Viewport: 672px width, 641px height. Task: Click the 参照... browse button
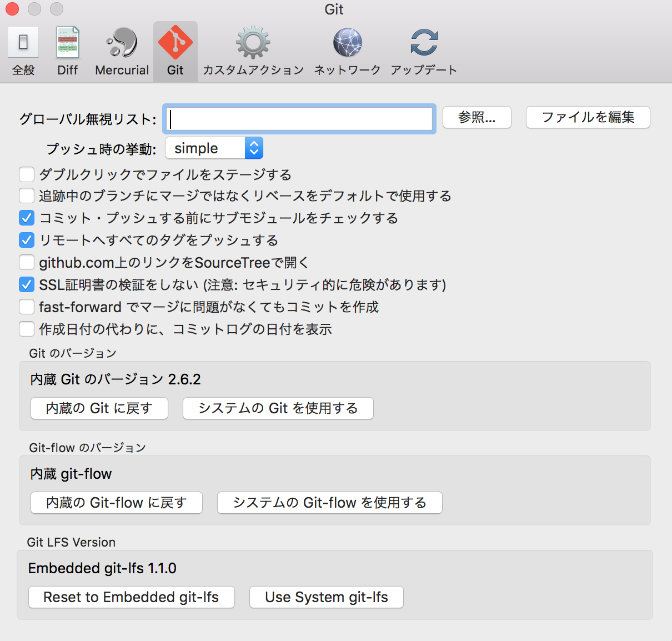click(x=477, y=117)
